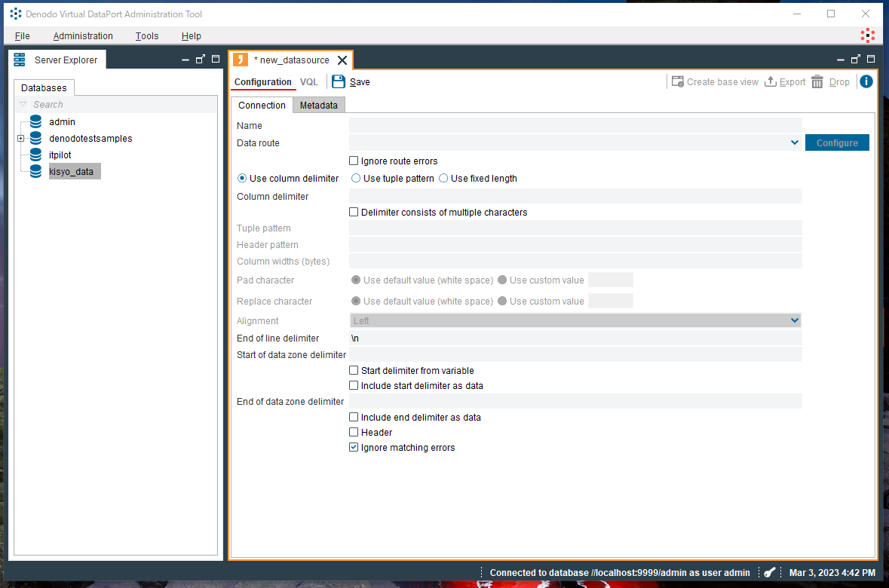Detach the Server Explorer panel
This screenshot has height=588, width=889.
click(200, 59)
